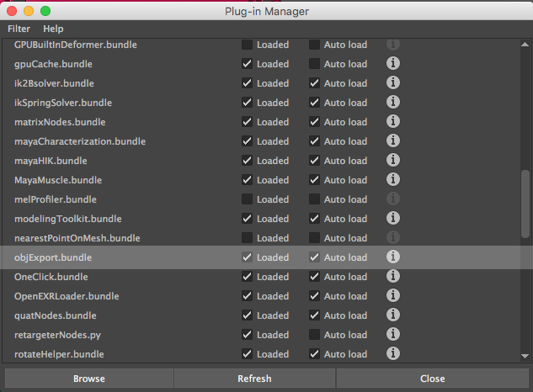Select MayaMuscle.bundle plug-in name
The image size is (533, 392).
(58, 180)
